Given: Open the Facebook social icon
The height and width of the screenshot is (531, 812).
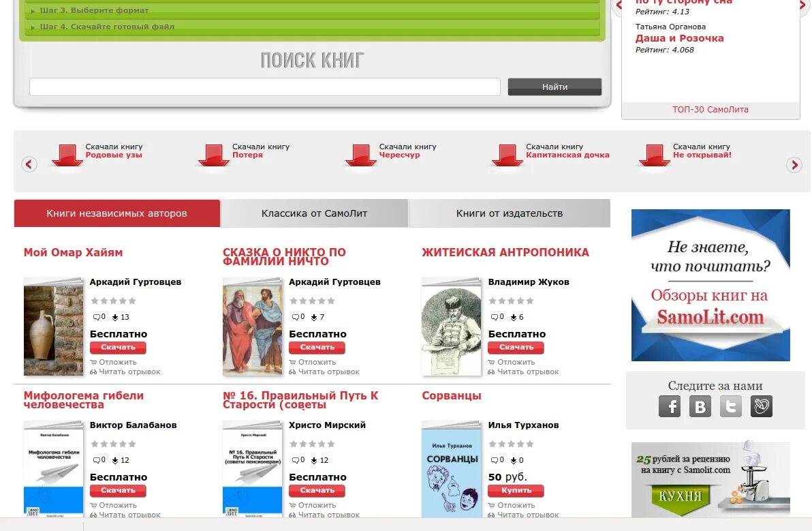Looking at the screenshot, I should [x=669, y=406].
